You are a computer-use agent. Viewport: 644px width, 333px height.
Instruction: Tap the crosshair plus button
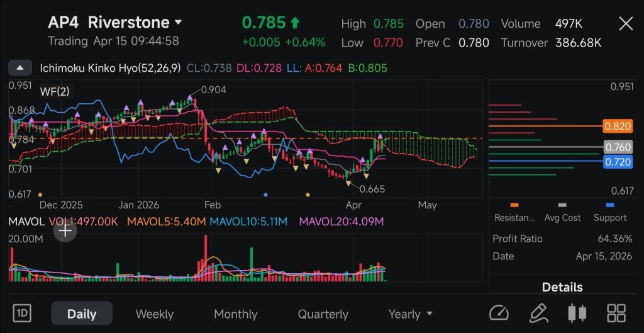pos(65,230)
